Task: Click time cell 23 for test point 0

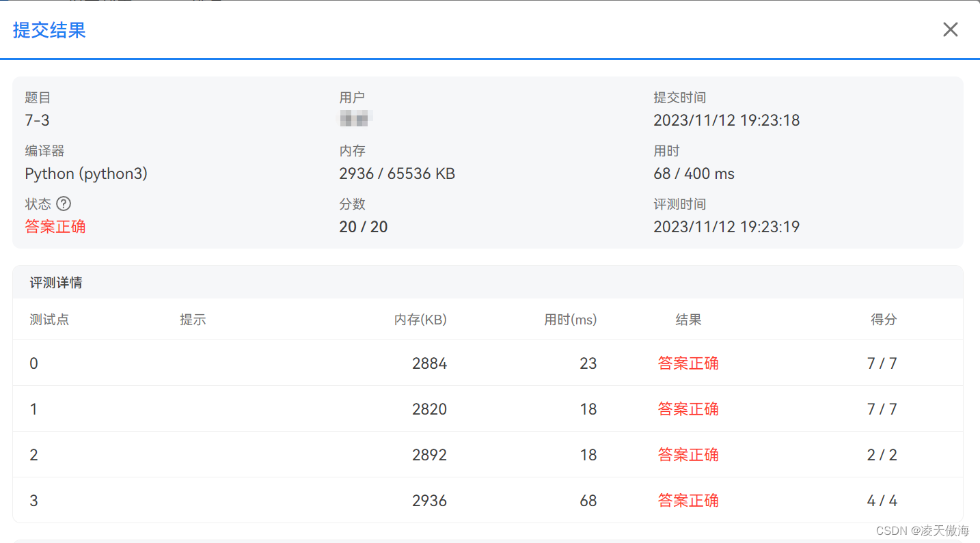Action: click(588, 363)
